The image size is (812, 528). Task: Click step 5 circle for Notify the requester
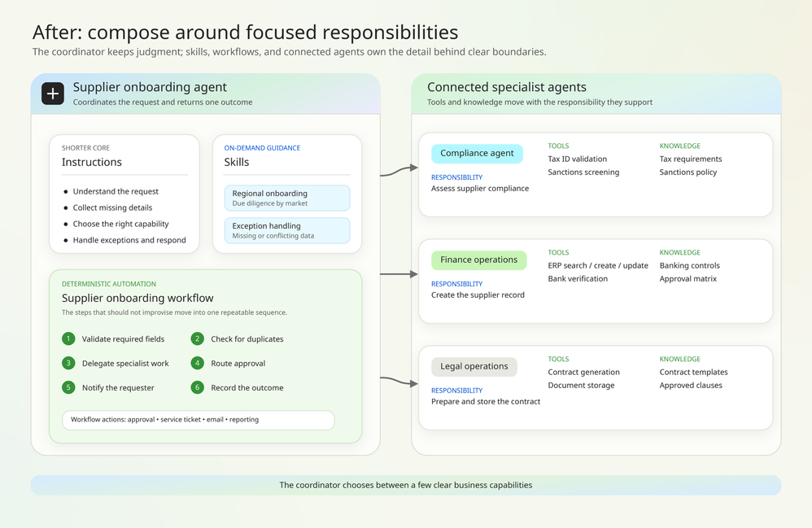(x=68, y=388)
